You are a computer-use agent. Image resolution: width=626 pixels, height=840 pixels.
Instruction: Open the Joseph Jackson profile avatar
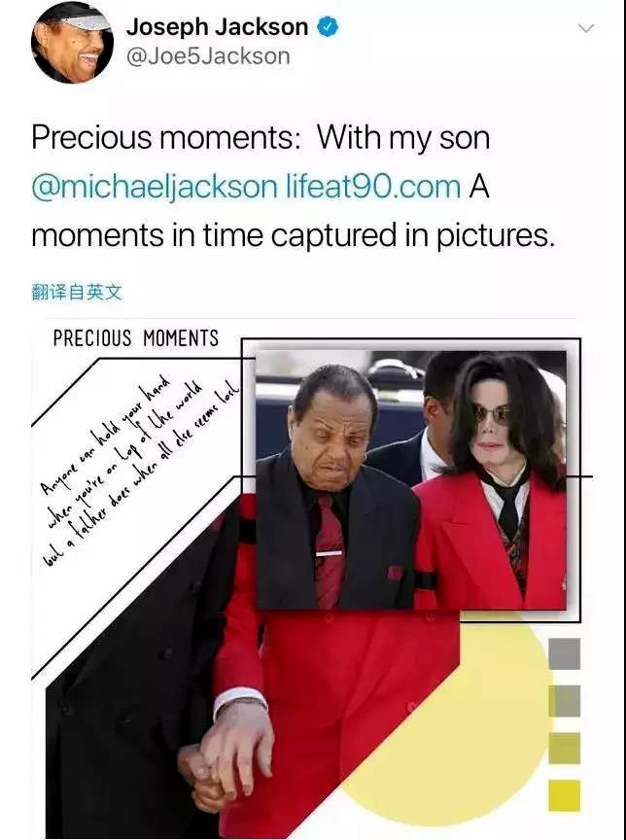coord(72,44)
